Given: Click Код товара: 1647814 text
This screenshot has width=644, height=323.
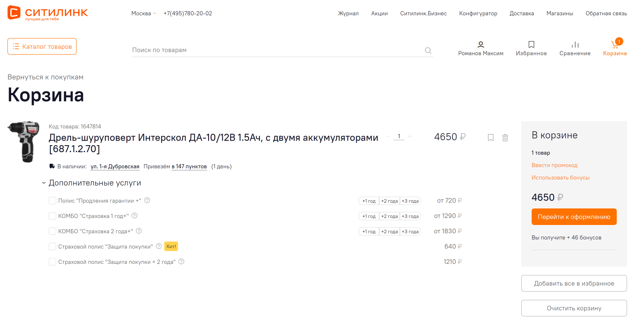Looking at the screenshot, I should point(75,127).
